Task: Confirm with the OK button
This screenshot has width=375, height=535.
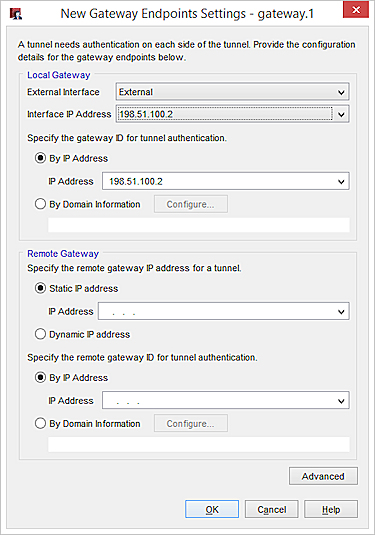Action: 212,509
